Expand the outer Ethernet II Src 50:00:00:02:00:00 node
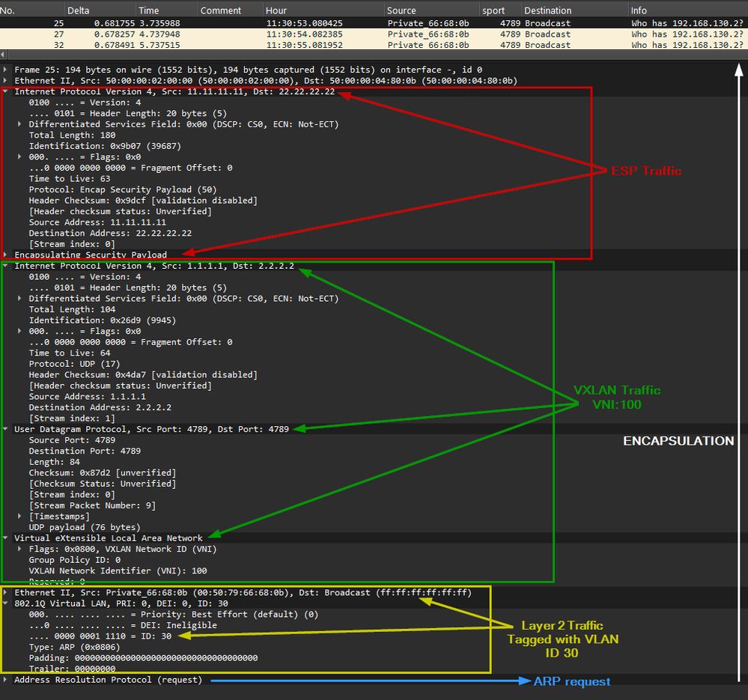Image resolution: width=748 pixels, height=700 pixels. tap(5, 81)
